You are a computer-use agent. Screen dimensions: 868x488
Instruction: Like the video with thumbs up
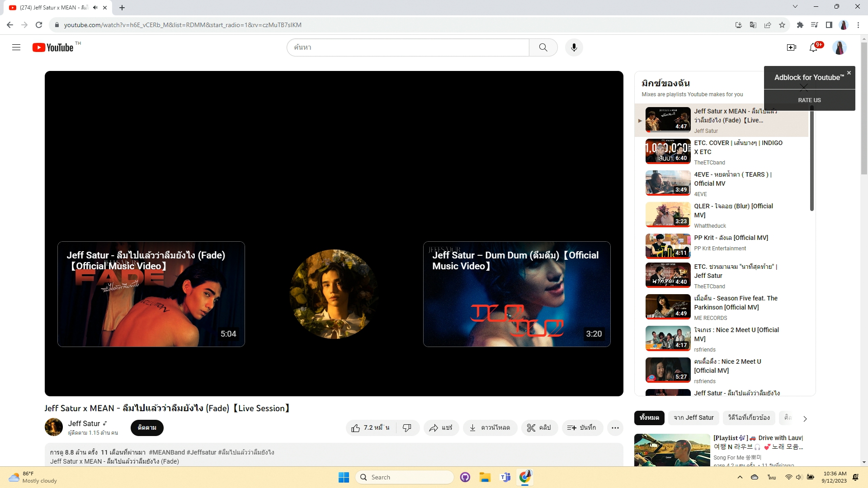370,427
